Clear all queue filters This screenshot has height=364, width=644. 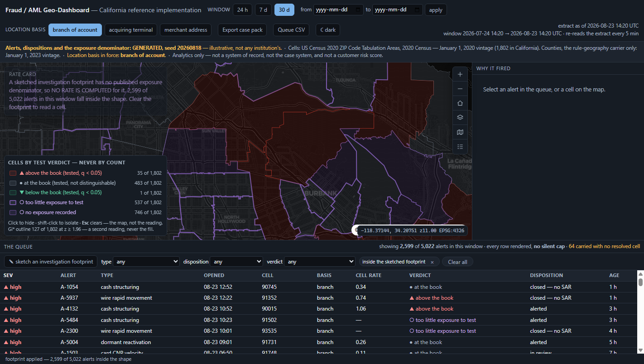(x=457, y=262)
